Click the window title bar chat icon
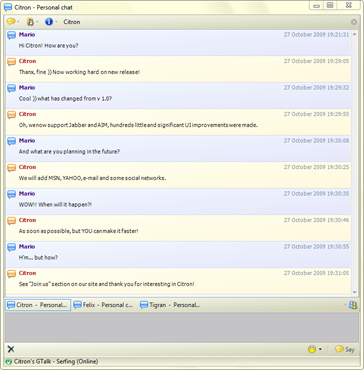Image resolution: width=364 pixels, height=370 pixels. 8,7
